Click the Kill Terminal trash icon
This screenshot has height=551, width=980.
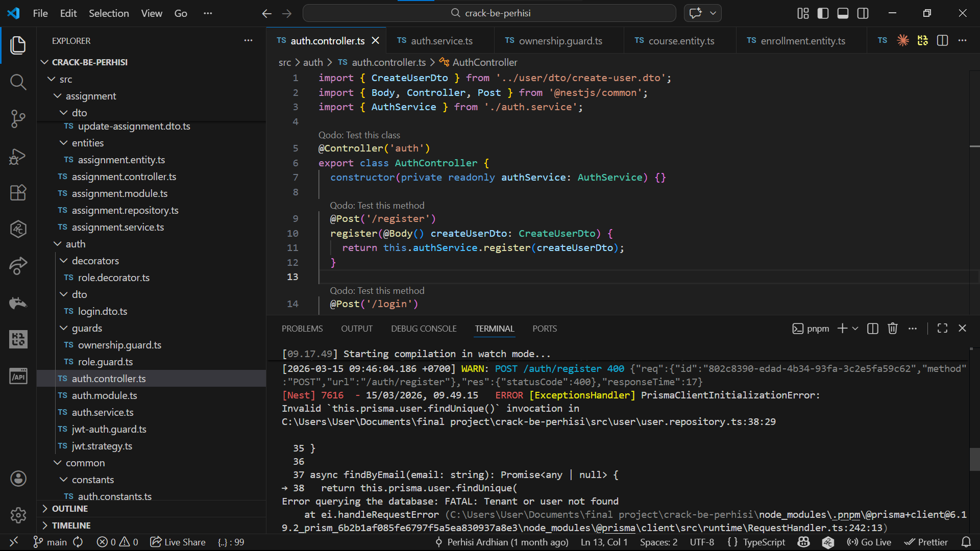[892, 329]
